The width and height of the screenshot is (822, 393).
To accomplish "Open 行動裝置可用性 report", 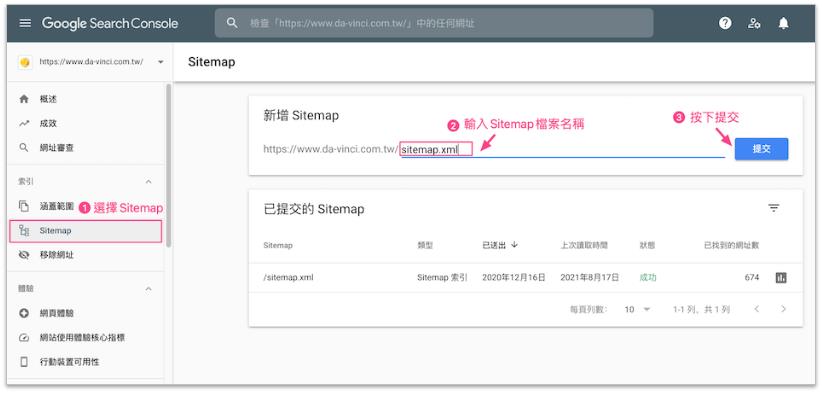I will [x=70, y=362].
